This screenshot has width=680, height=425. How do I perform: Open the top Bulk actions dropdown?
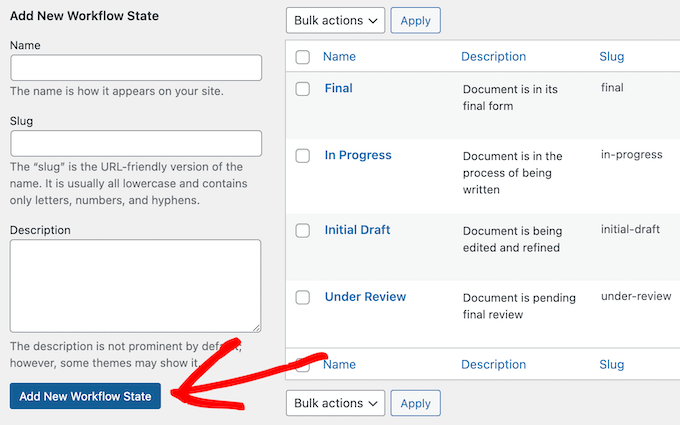335,20
